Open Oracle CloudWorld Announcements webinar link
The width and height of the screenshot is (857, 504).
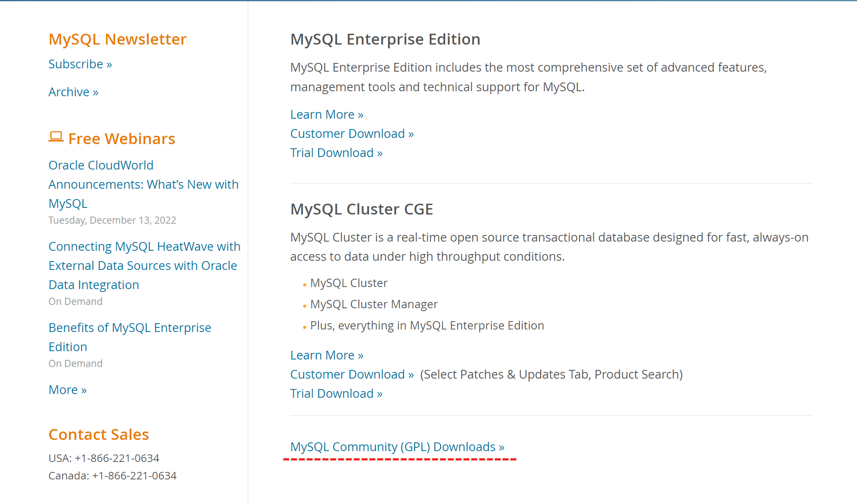(143, 185)
